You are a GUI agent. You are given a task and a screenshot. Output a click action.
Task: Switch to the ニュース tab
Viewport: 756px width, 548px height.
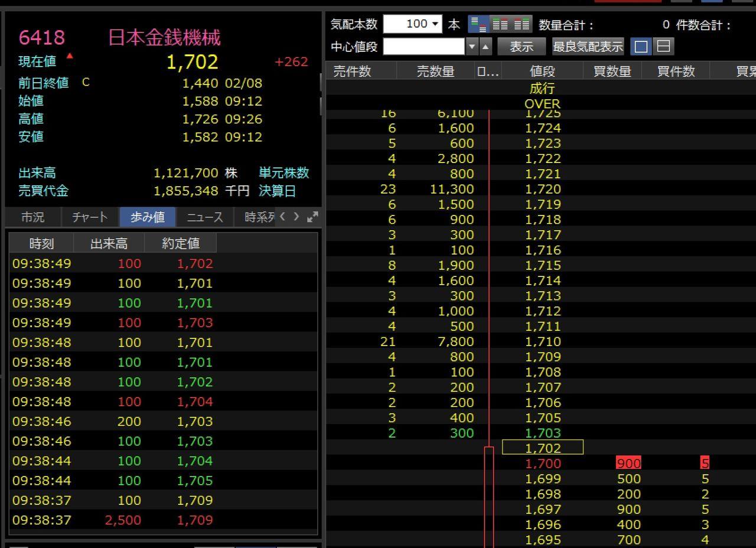pos(204,217)
